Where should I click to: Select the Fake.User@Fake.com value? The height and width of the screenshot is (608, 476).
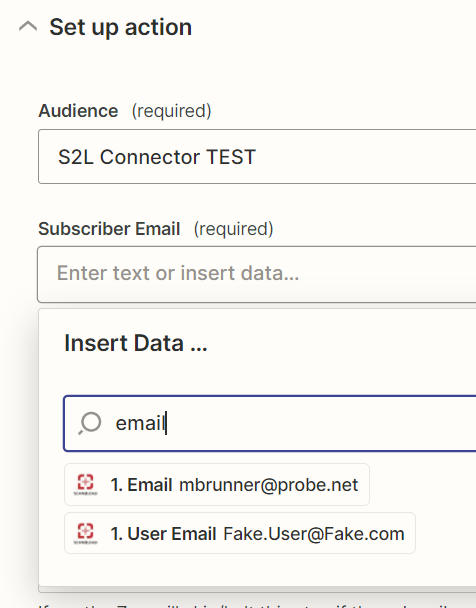coord(314,534)
